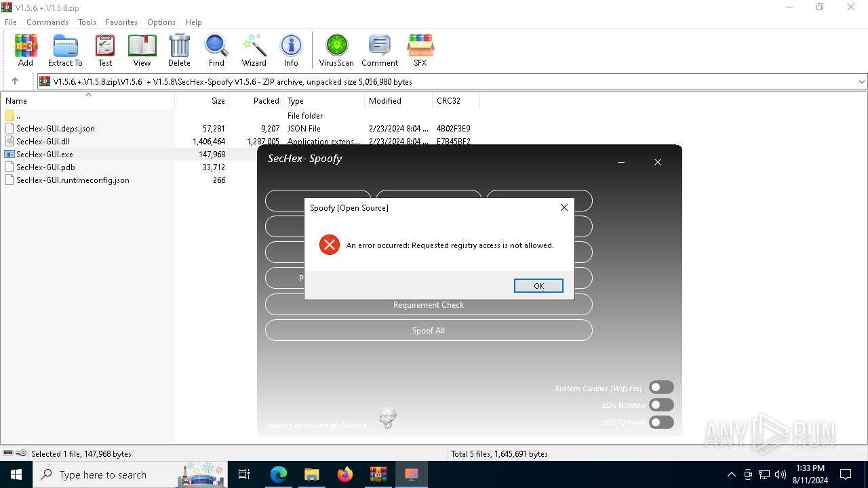Image resolution: width=868 pixels, height=488 pixels.
Task: Go up one folder level arrow
Action: point(15,81)
